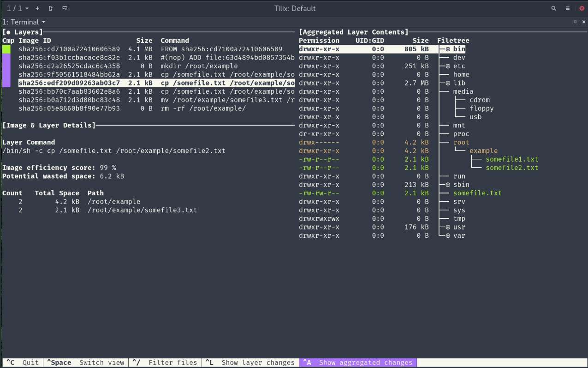Image resolution: width=588 pixels, height=368 pixels.
Task: Select the proc folder in filetree
Action: [461, 134]
